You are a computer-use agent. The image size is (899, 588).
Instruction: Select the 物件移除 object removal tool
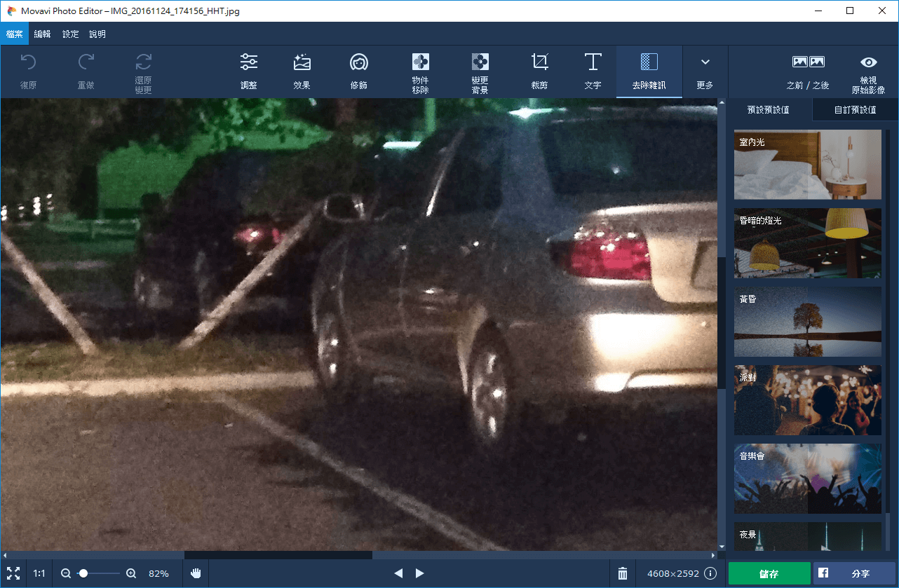420,72
